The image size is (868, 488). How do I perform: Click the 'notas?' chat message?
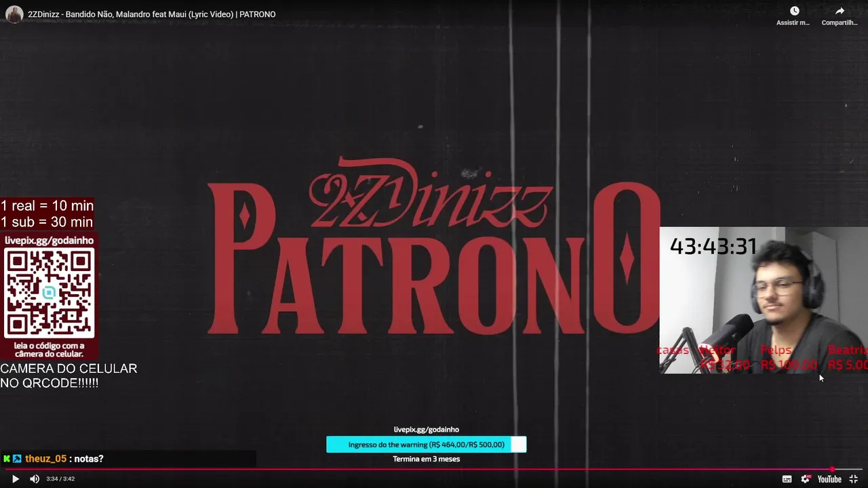click(x=89, y=459)
